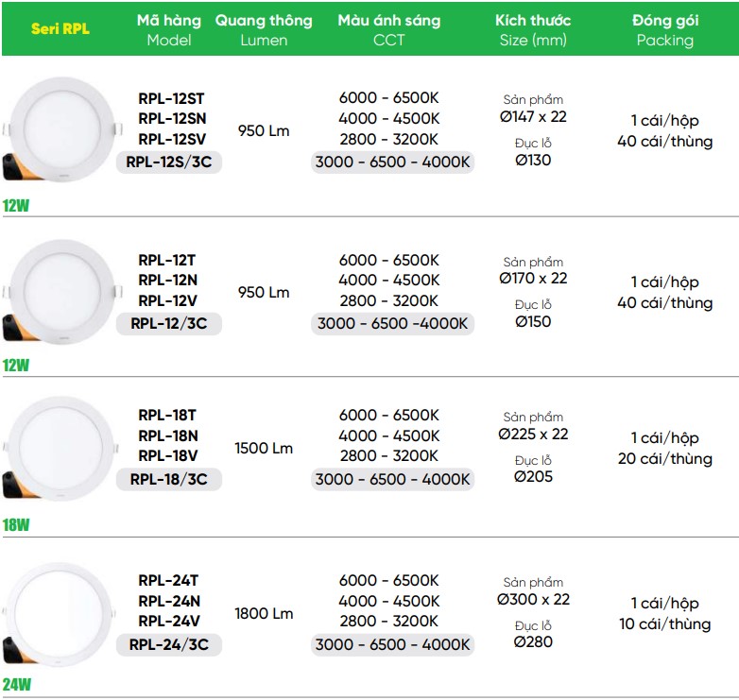Screen dimensions: 739x700
Task: Select the RPL-18/3C model badge
Action: (169, 480)
